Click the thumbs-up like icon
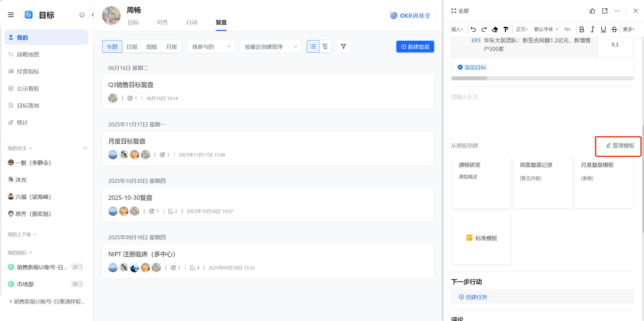This screenshot has height=321, width=644. pos(592,11)
